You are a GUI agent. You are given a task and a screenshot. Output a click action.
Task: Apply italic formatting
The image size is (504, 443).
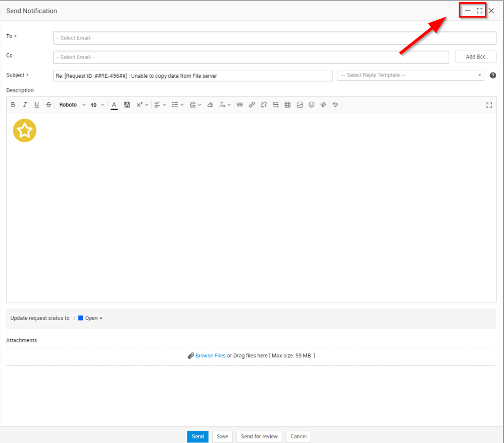tap(25, 104)
